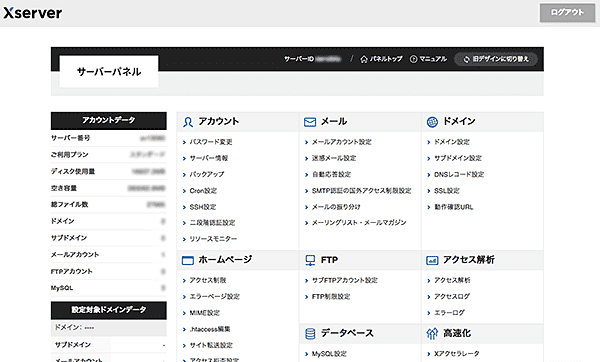The height and width of the screenshot is (362, 600).
Task: Select the ご利用プラン row
Action: (x=109, y=155)
